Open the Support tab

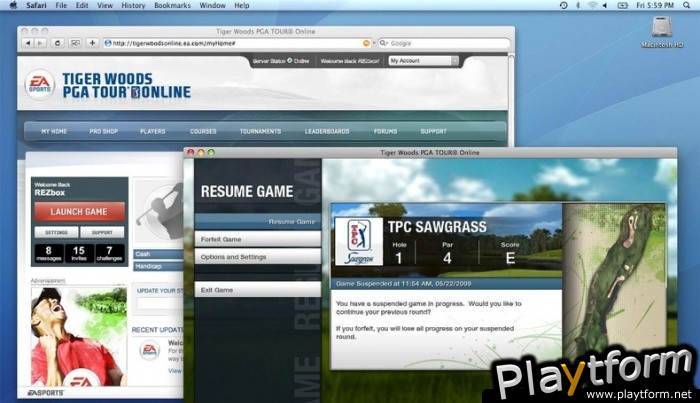[x=433, y=131]
